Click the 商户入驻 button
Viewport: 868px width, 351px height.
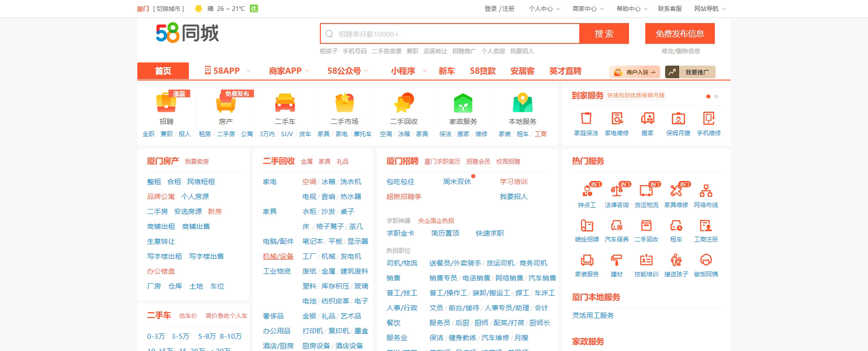[x=635, y=72]
